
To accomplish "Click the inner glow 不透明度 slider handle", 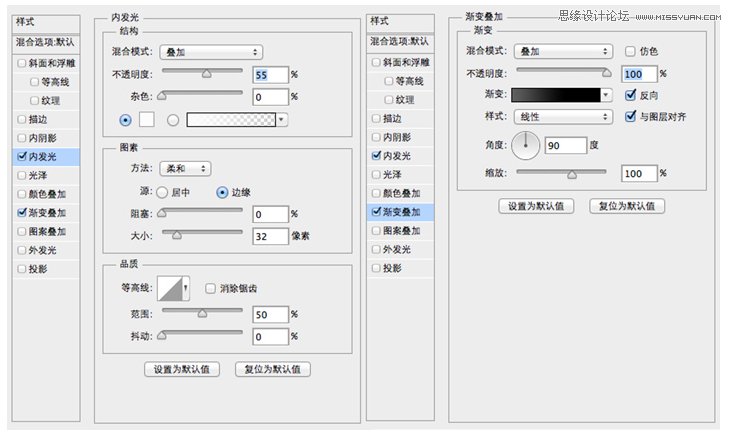I will [x=206, y=74].
